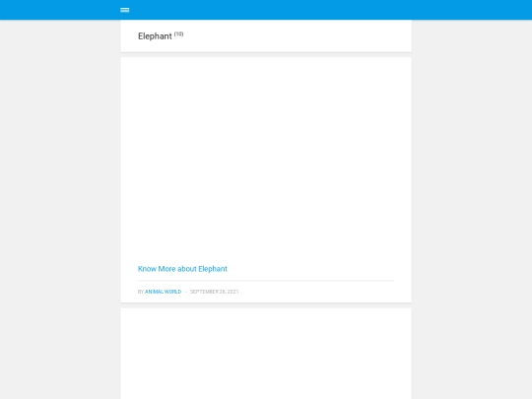Click the Elephant label header card
This screenshot has width=532, height=399.
266,36
